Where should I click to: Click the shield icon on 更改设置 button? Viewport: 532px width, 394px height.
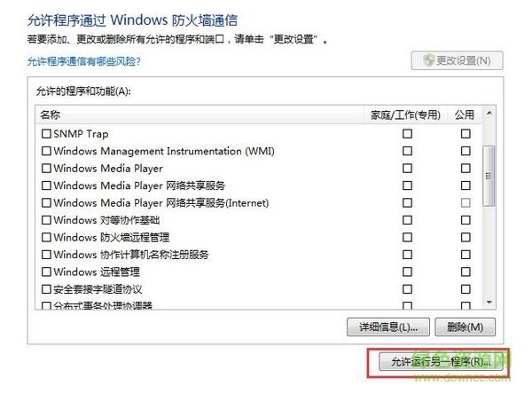coord(427,60)
